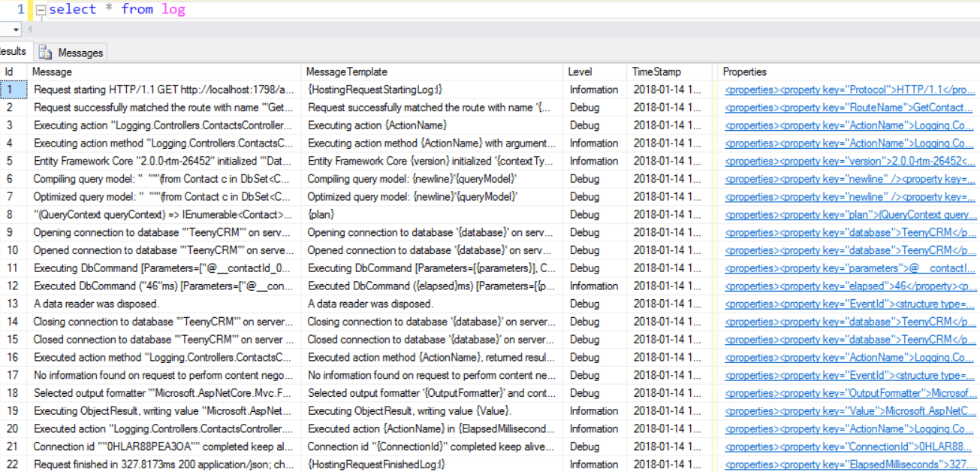The width and height of the screenshot is (980, 472).
Task: Open the ElapsedMilliseconds properties link in row 22
Action: (849, 464)
